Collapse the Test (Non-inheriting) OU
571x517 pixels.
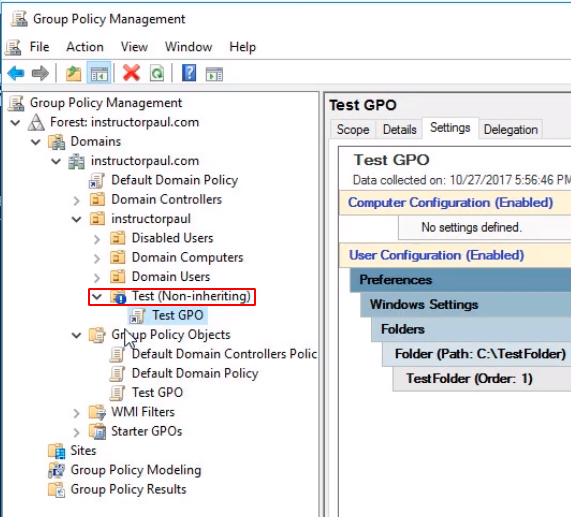point(97,296)
